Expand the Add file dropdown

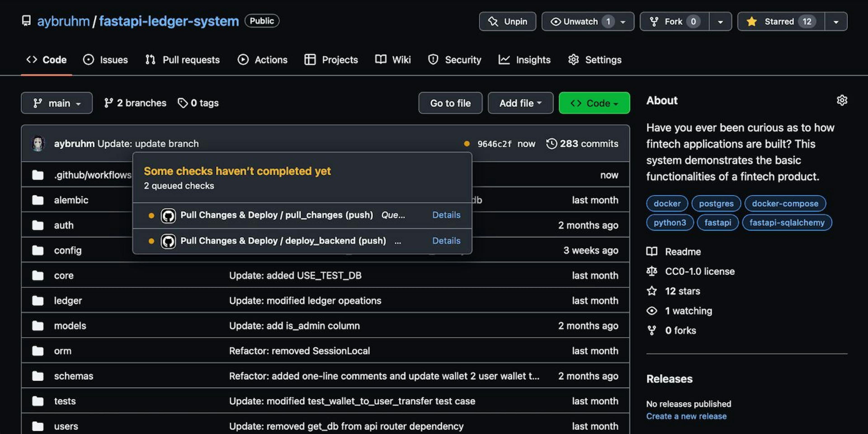tap(520, 103)
